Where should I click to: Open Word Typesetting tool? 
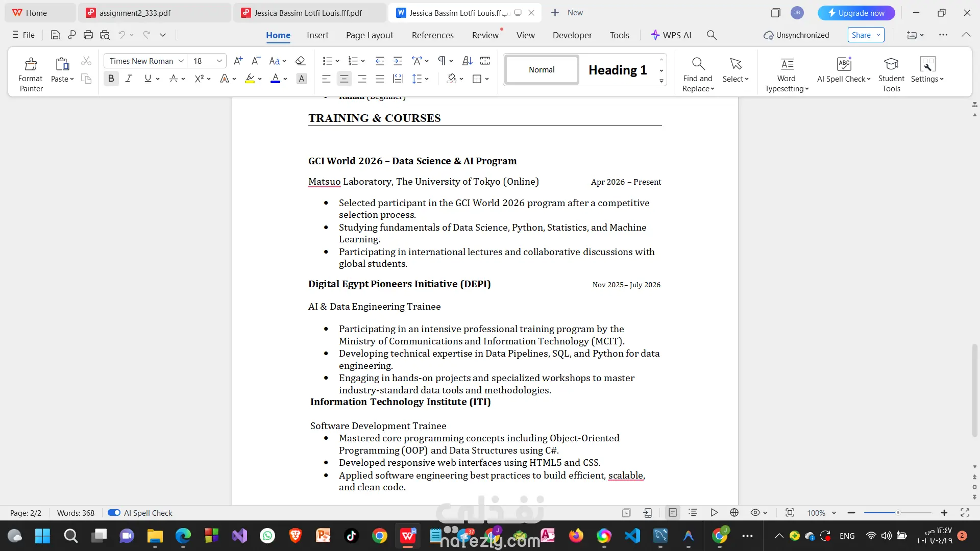(787, 74)
